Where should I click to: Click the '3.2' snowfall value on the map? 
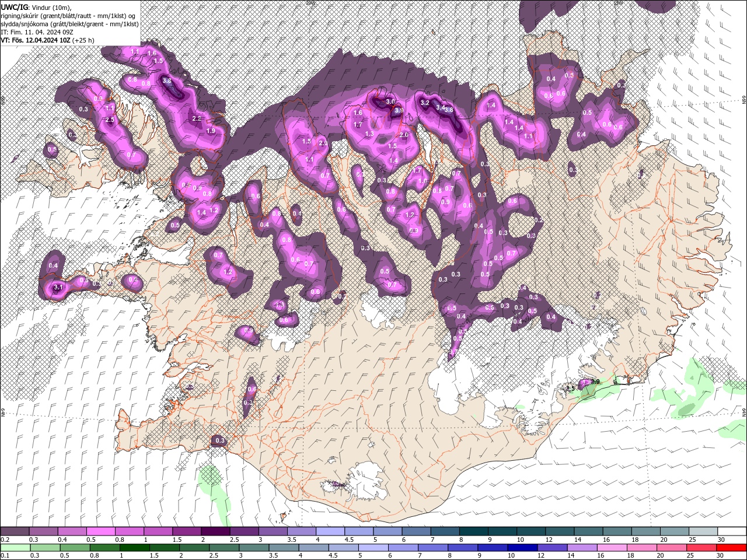tap(425, 103)
